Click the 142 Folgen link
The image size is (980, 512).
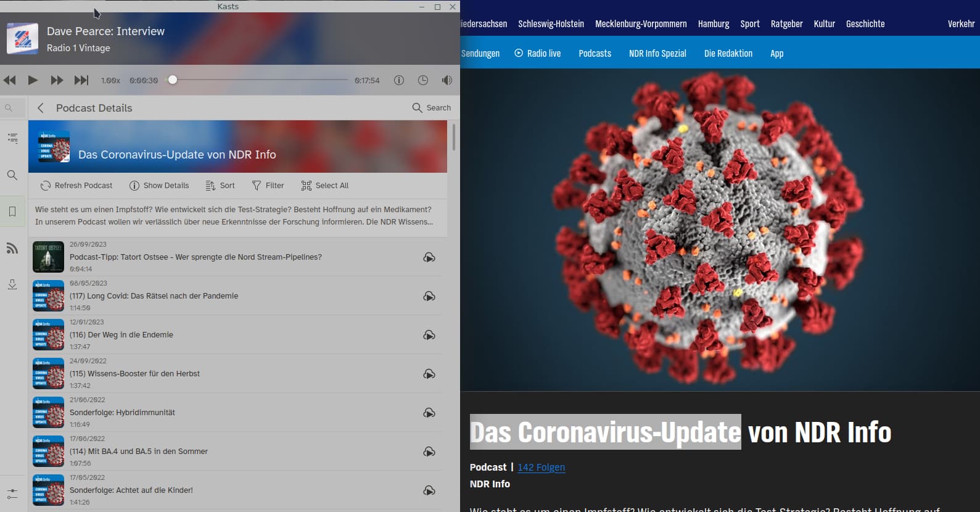pyautogui.click(x=541, y=468)
